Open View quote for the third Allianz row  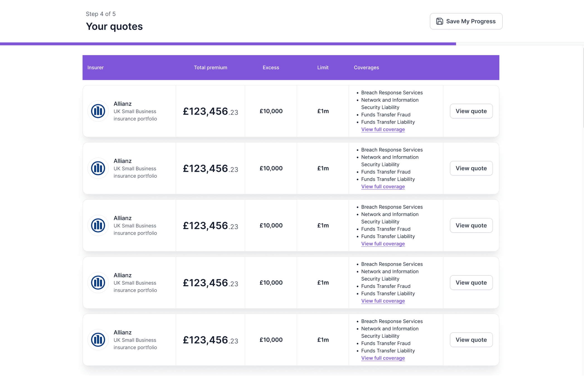(x=471, y=226)
